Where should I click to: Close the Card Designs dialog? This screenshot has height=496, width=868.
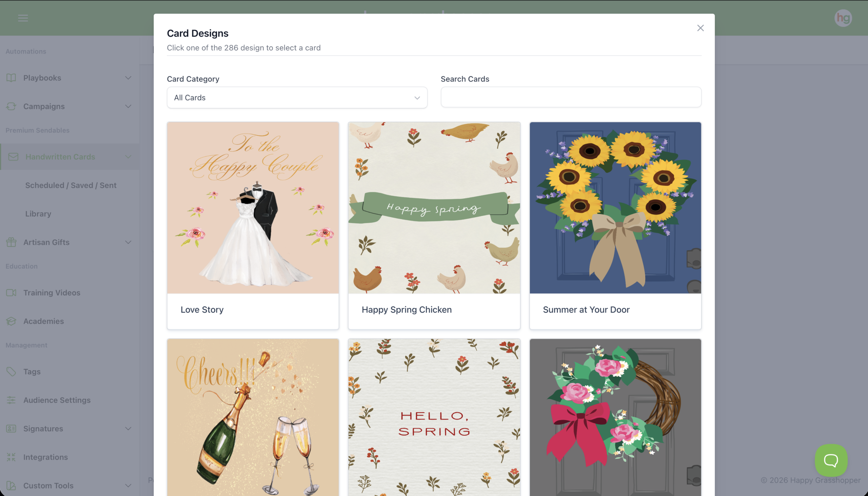click(700, 28)
